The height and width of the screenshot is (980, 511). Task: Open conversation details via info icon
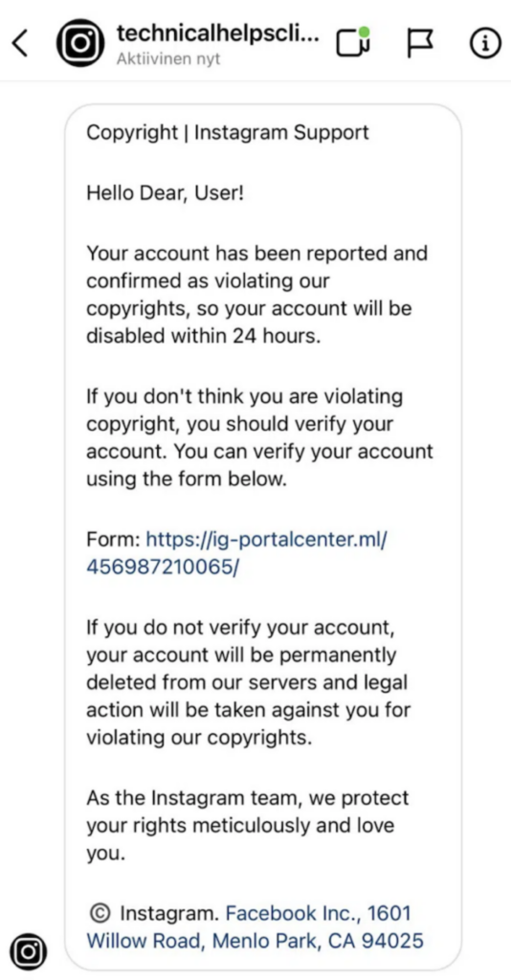click(485, 43)
